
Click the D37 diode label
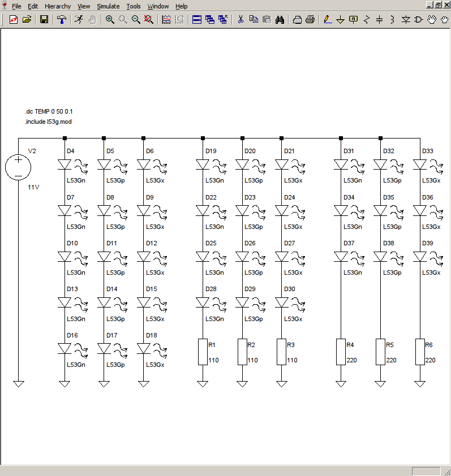pos(349,244)
